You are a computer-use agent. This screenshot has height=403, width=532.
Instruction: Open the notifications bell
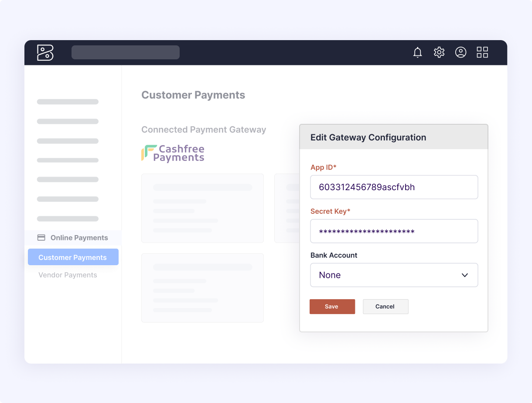coord(417,53)
